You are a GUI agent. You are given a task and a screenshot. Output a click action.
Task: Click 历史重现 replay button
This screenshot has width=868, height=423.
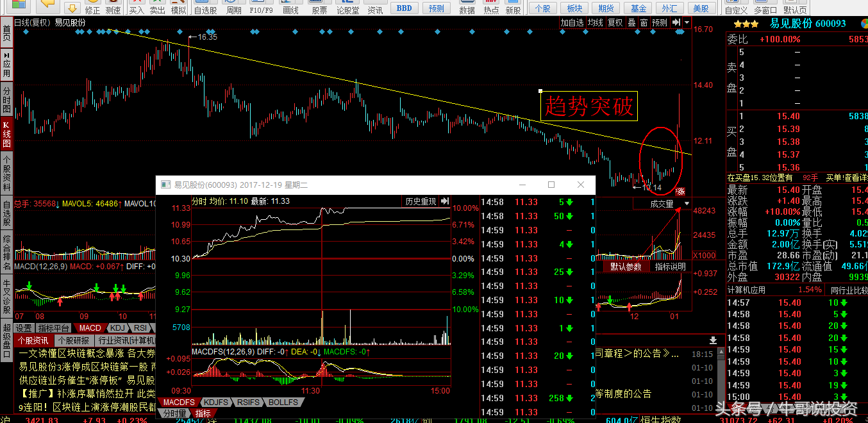tap(421, 201)
